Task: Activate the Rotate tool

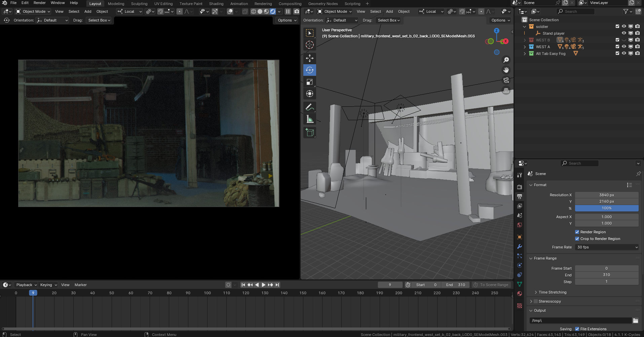Action: click(x=310, y=70)
